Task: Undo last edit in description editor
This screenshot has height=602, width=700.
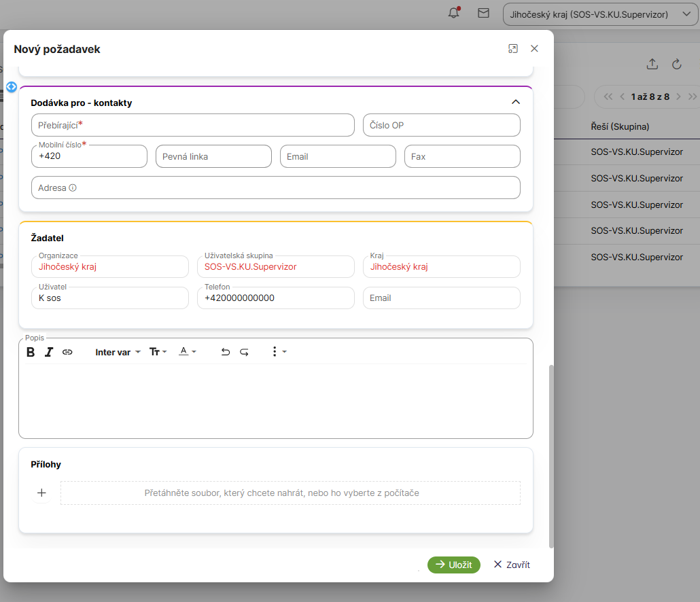Action: pyautogui.click(x=226, y=352)
